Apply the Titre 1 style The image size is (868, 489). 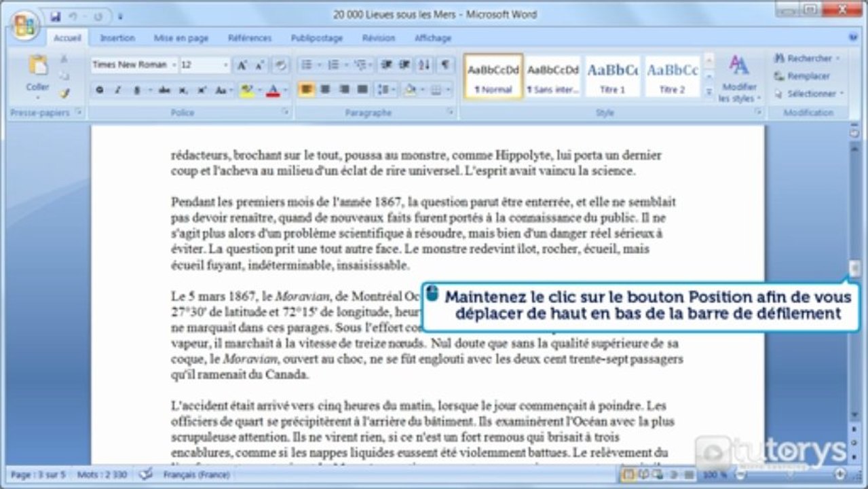click(x=612, y=77)
